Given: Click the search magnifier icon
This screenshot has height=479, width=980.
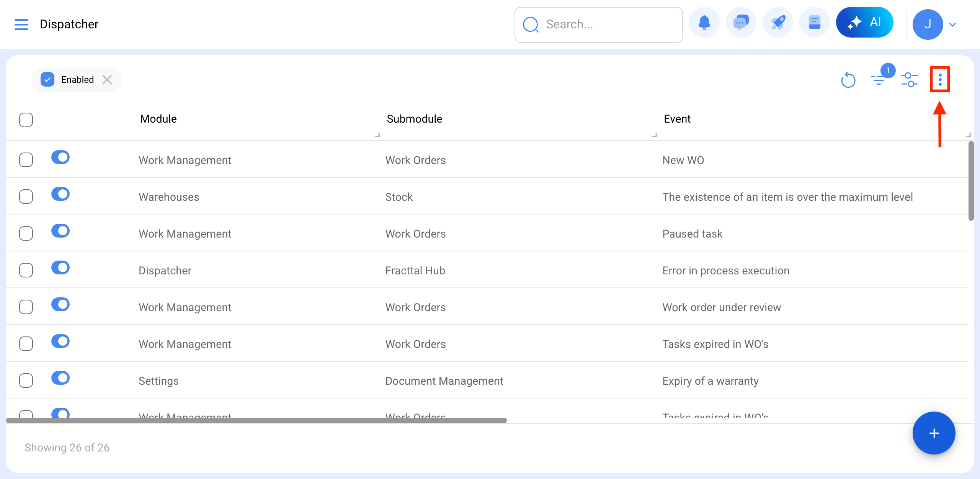Looking at the screenshot, I should click(531, 25).
